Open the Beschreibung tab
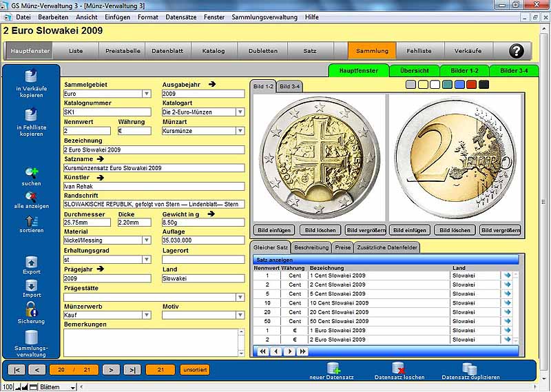The width and height of the screenshot is (551, 392). point(311,247)
